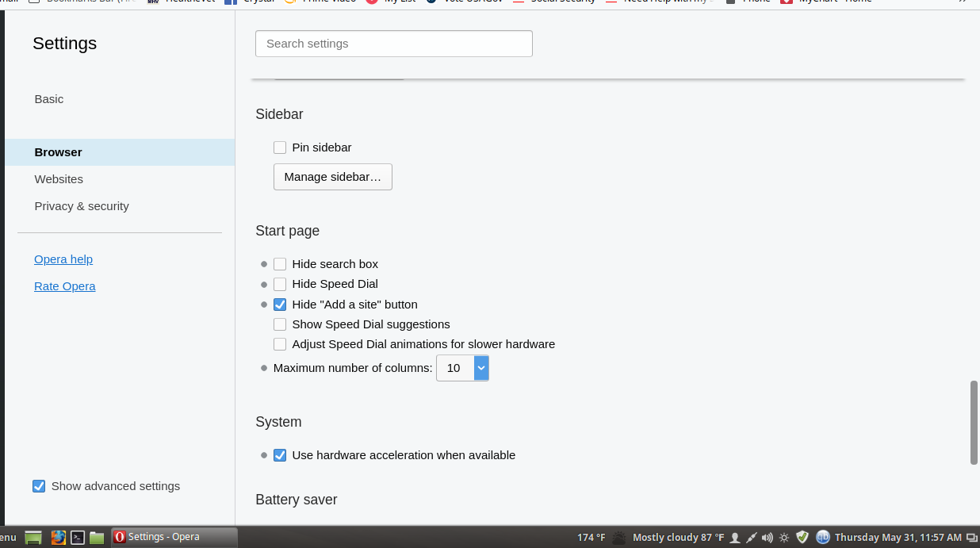Open the volume speaker tray icon
The height and width of the screenshot is (548, 980).
(768, 538)
